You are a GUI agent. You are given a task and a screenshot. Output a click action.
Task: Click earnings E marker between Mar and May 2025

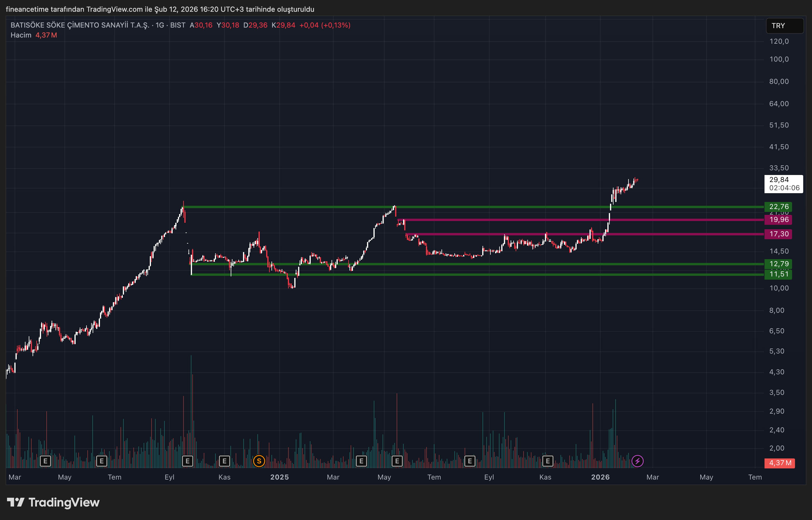[361, 461]
